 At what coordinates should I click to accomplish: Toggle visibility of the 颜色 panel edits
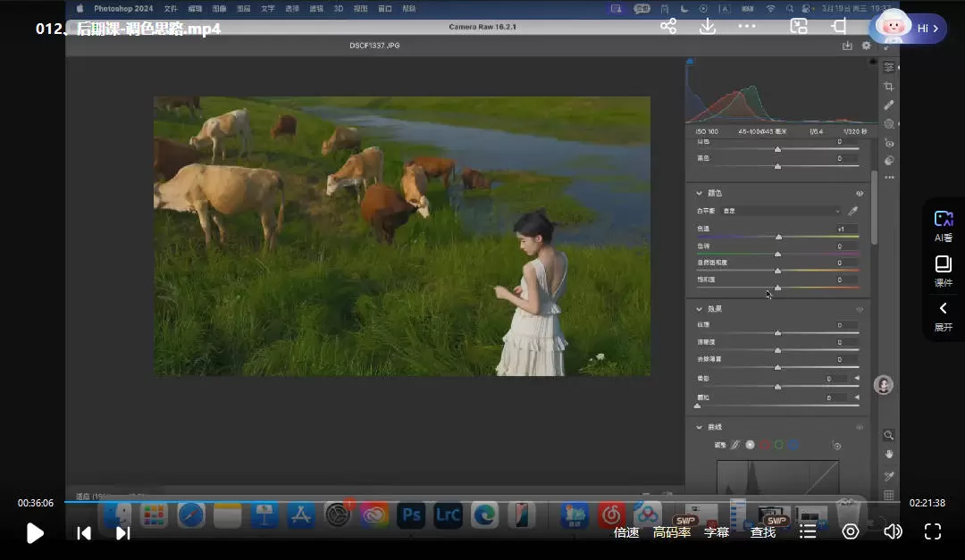[x=860, y=194]
